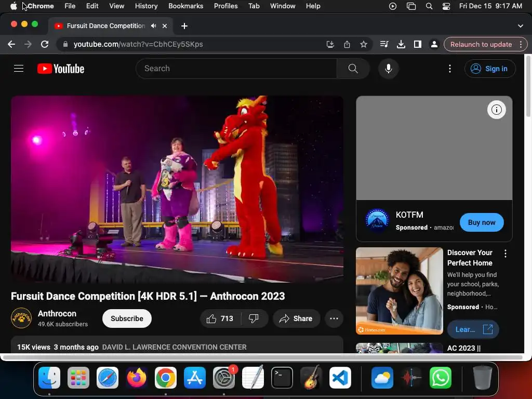The image size is (532, 399).
Task: Click install app icon in address bar
Action: point(330,45)
